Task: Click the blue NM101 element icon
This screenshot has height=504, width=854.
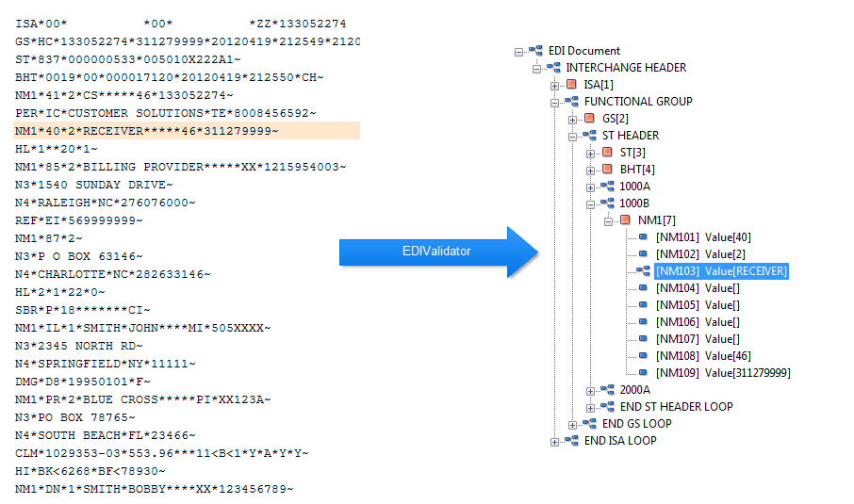Action: coord(643,236)
